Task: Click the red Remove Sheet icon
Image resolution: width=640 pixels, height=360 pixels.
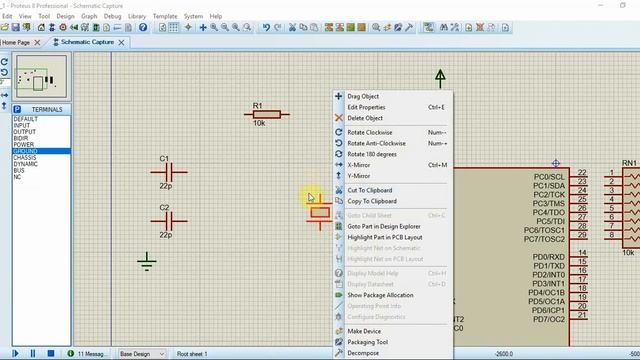Action: tap(480, 27)
